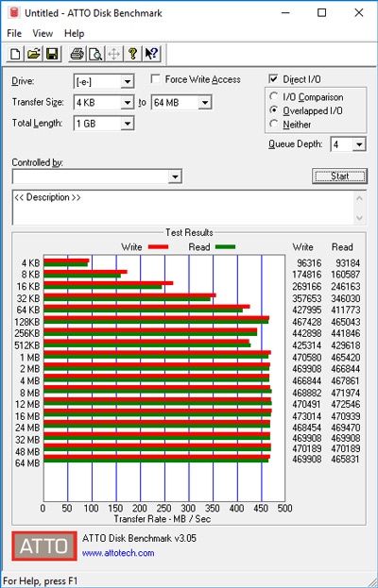Click the 128KB row label

coord(27,322)
